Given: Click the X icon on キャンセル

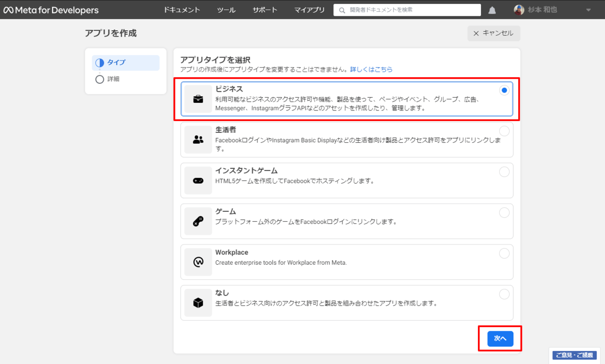Looking at the screenshot, I should coord(476,34).
